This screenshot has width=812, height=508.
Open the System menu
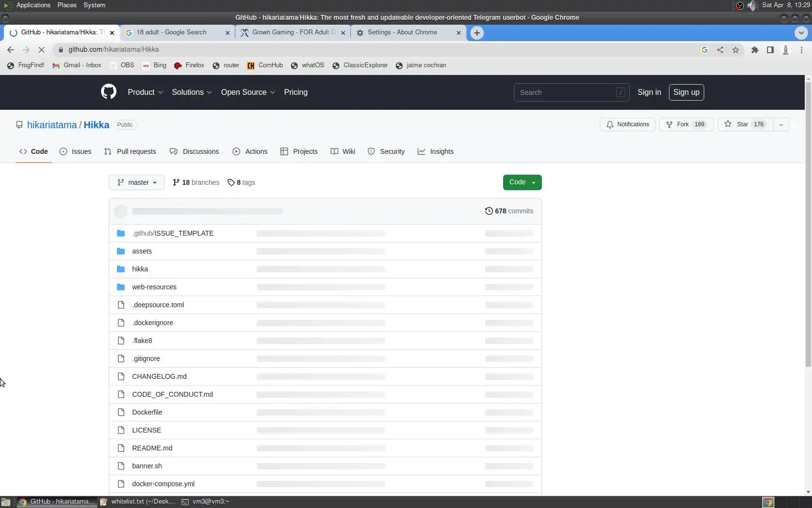coord(94,5)
